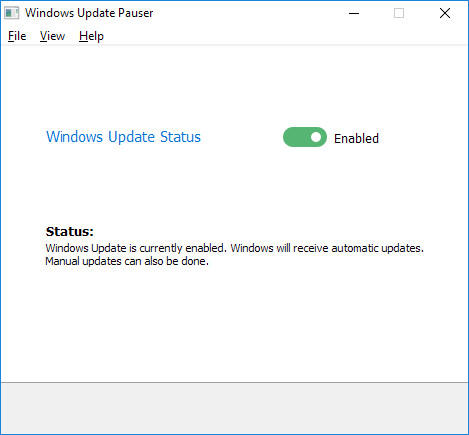The width and height of the screenshot is (469, 435).
Task: Open the File menu
Action: point(17,36)
